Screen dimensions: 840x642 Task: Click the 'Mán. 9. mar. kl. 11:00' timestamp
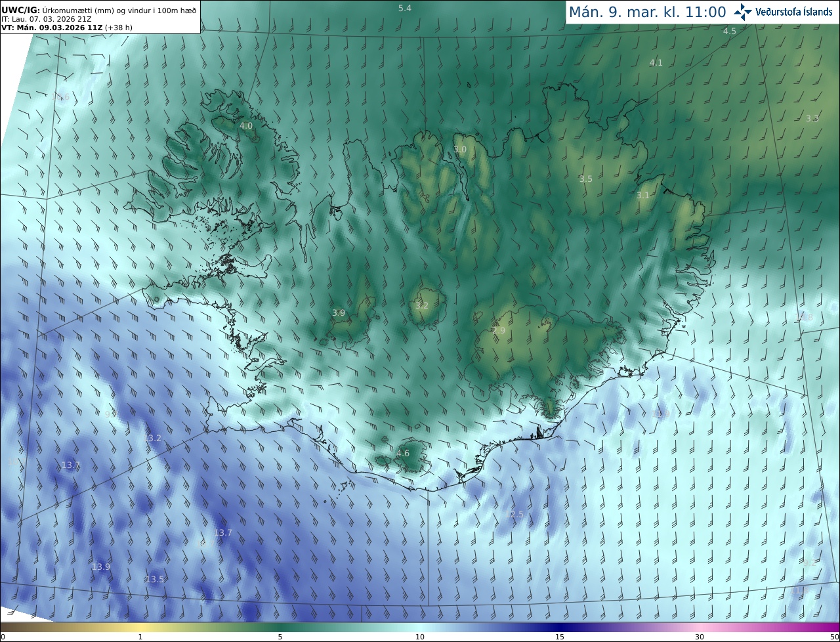pyautogui.click(x=647, y=12)
